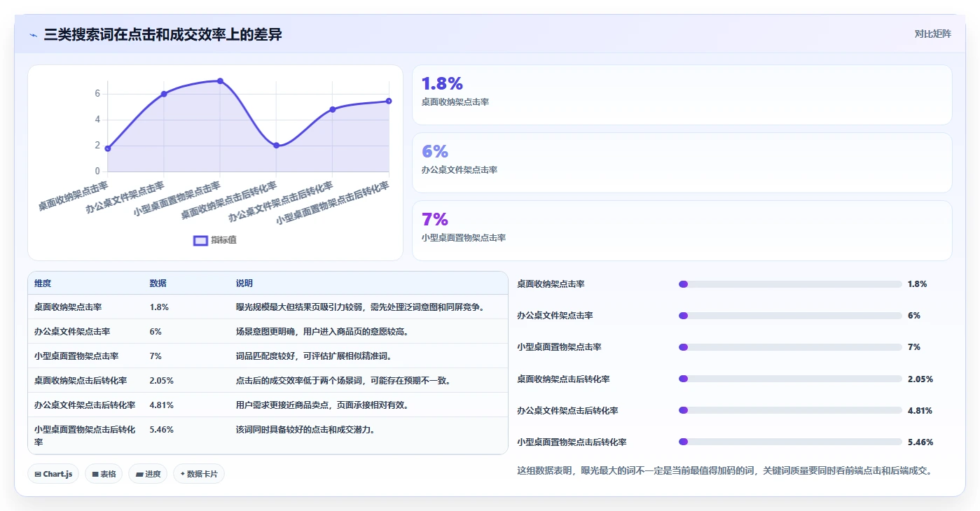Click the 6% stat card value
The image size is (980, 511).
coord(435,151)
